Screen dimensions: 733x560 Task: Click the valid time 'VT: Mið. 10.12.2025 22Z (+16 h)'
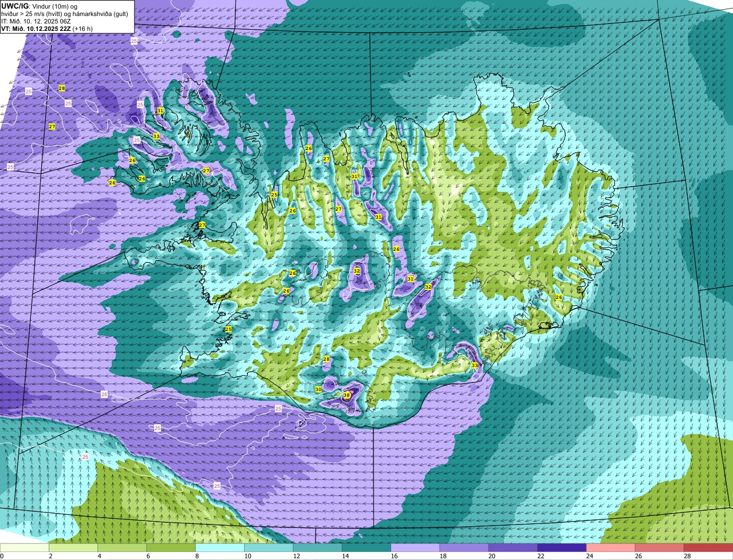47,28
